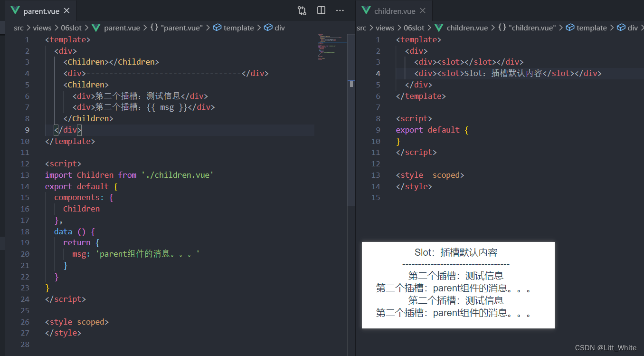Click the dashed separator line in rendered preview

point(456,264)
